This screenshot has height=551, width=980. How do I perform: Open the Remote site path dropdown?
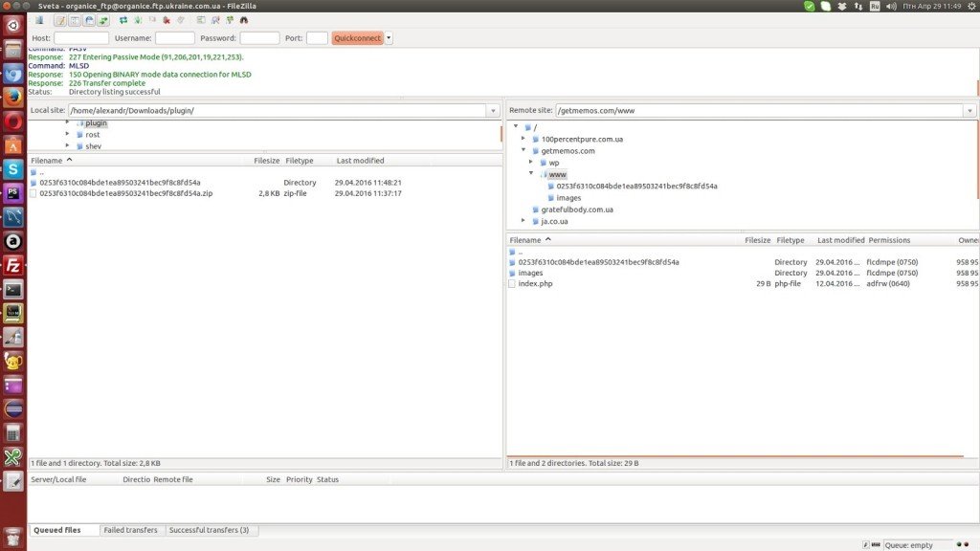coord(969,111)
